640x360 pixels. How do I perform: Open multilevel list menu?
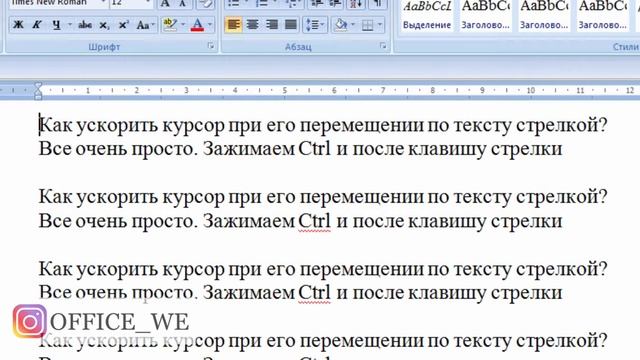pos(291,4)
